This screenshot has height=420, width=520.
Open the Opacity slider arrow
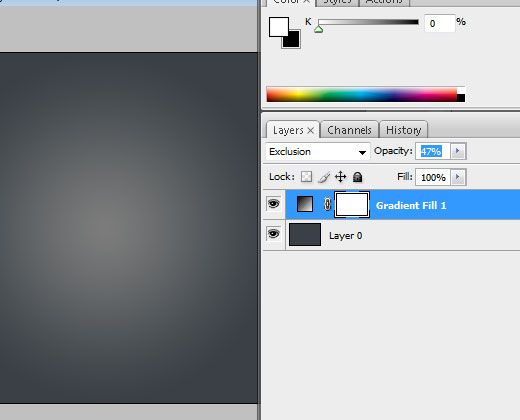[x=458, y=151]
